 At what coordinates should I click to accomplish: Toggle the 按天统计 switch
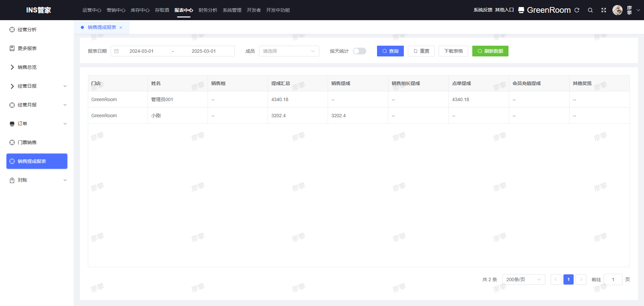360,51
